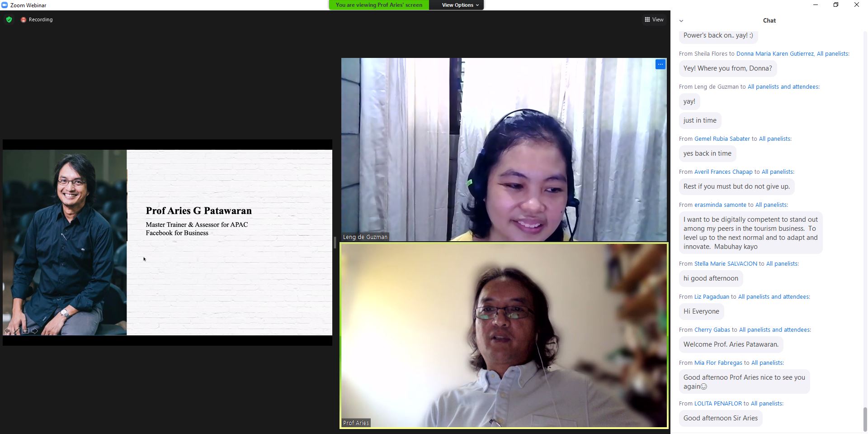Click message 'Welcome Prof. Aries Patawaran.'
868x434 pixels.
tap(731, 344)
